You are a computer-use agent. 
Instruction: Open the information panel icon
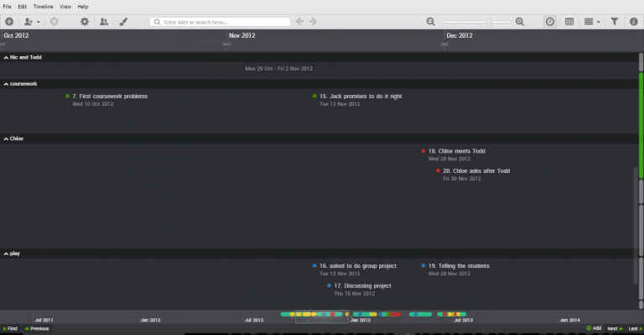click(x=634, y=22)
